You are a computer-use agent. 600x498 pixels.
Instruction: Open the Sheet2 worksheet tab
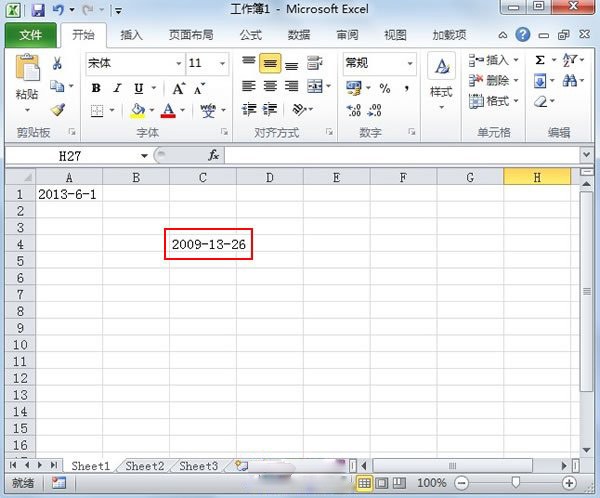[x=145, y=466]
